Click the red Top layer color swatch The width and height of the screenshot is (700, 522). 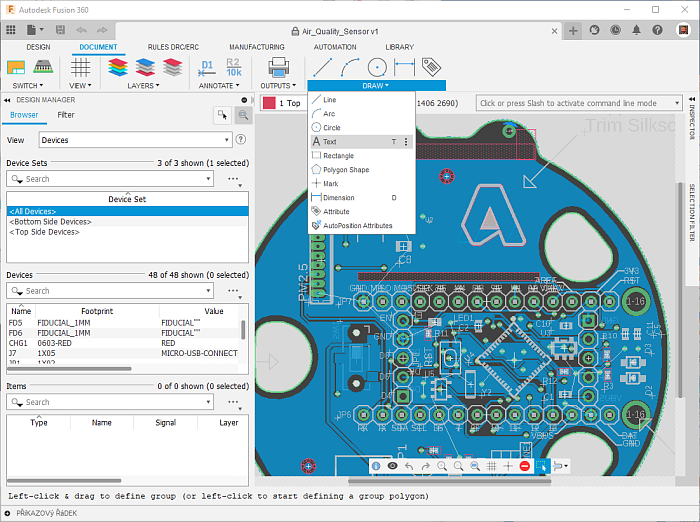269,103
